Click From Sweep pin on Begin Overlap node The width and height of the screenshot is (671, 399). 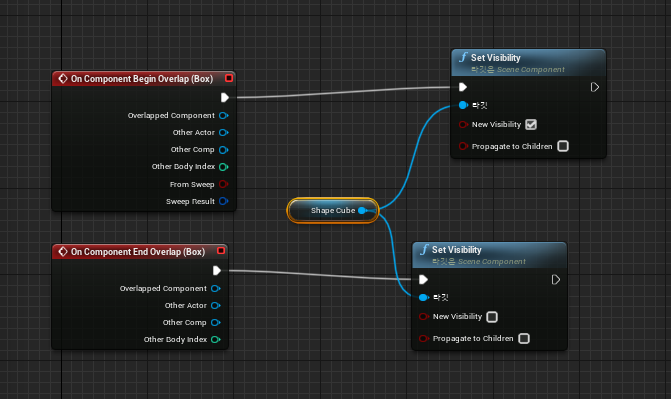(x=223, y=184)
